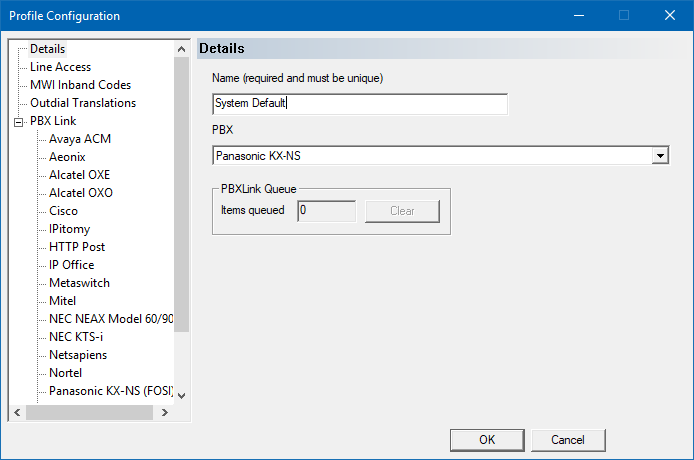The image size is (694, 460).
Task: Select the Cisco tree entry
Action: pos(63,211)
